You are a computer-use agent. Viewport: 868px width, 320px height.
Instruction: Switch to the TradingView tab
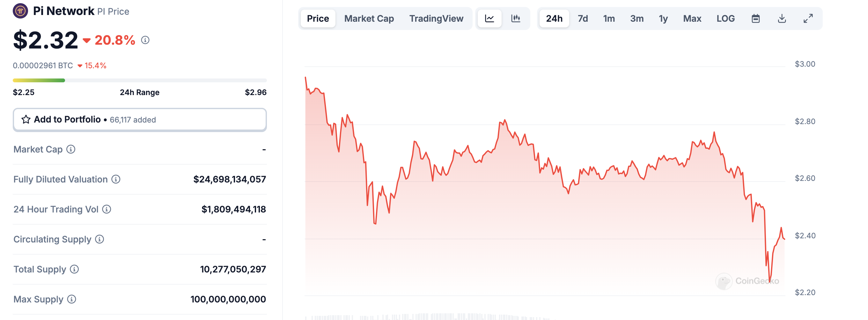click(x=436, y=19)
